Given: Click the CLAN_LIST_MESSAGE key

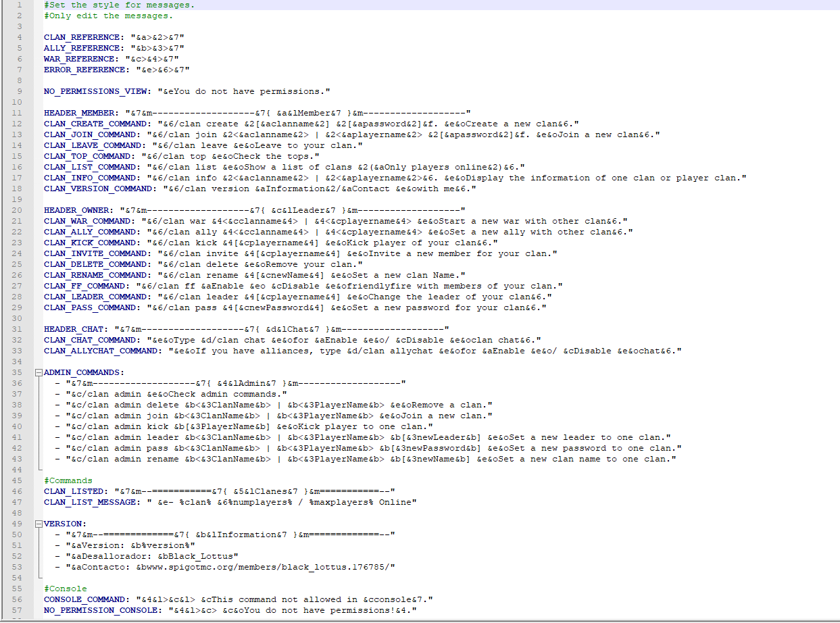Looking at the screenshot, I should (x=90, y=502).
